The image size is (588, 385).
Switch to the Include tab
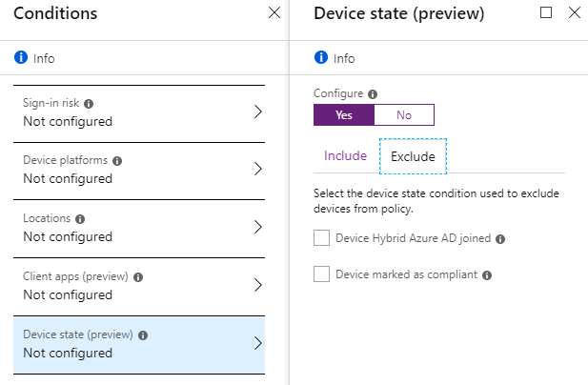[345, 156]
